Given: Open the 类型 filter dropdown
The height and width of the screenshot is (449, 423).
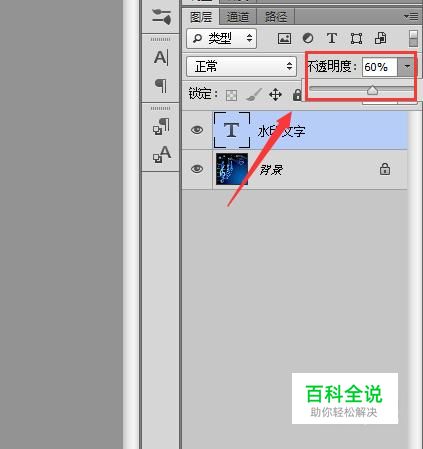Looking at the screenshot, I should click(221, 39).
